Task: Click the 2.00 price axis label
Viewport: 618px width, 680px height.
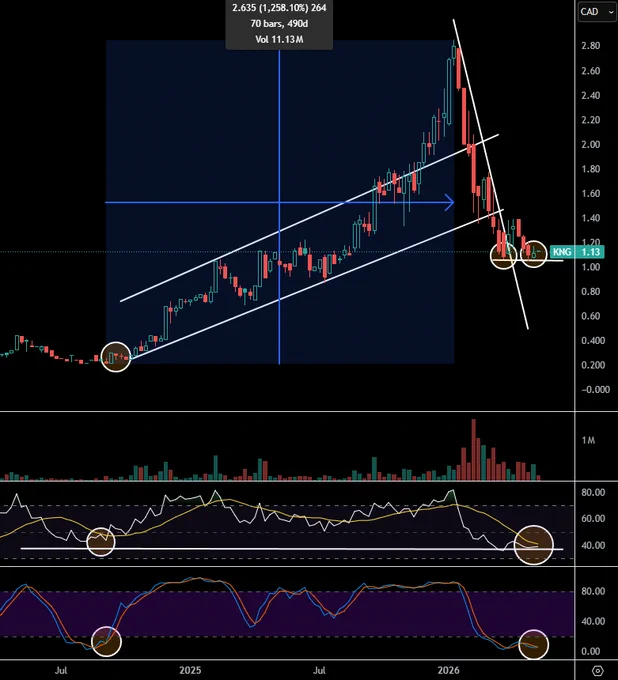Action: pos(591,144)
